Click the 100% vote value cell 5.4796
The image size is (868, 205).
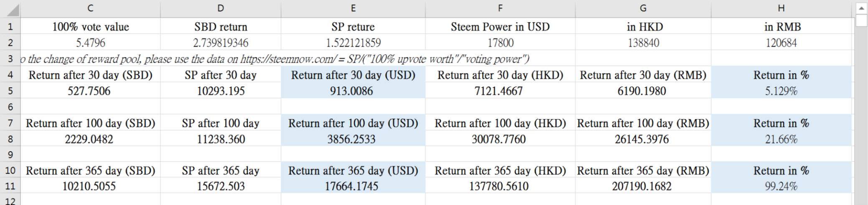90,43
